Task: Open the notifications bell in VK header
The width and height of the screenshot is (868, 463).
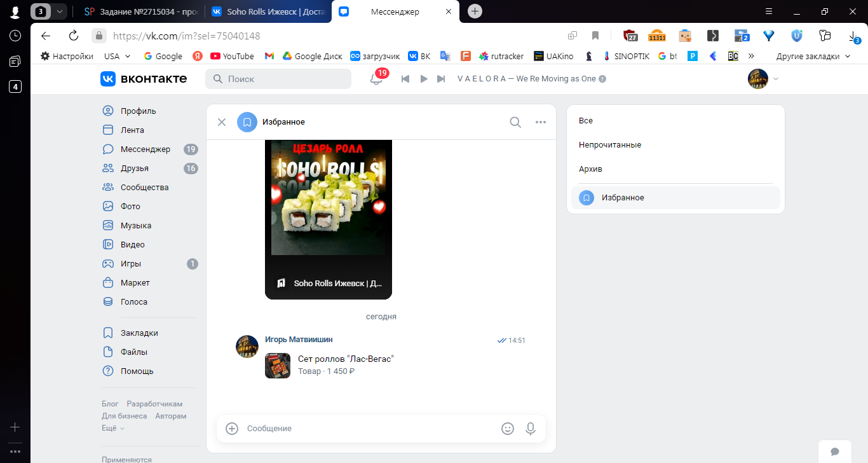Action: point(376,79)
